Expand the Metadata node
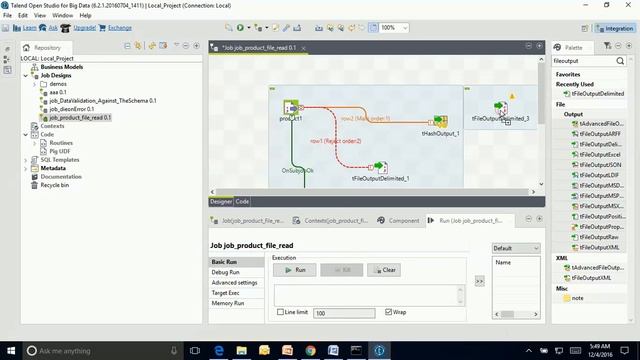The image size is (640, 360). tap(26, 168)
